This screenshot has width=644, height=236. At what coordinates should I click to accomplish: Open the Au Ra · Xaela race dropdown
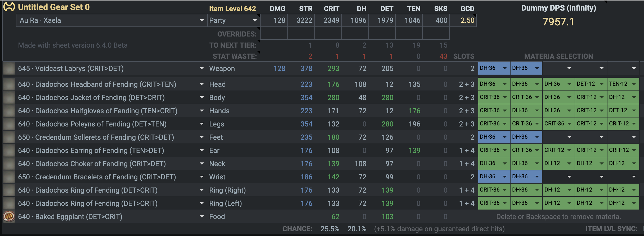coord(202,20)
